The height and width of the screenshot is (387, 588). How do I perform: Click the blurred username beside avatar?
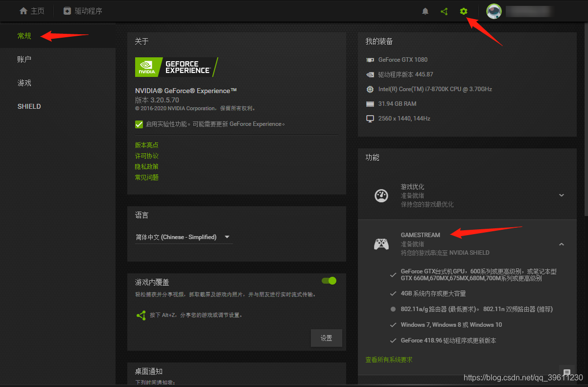click(x=530, y=11)
